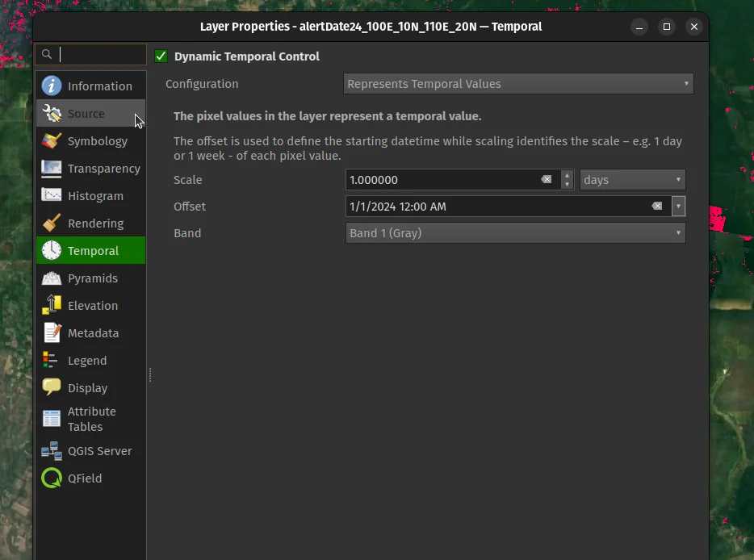Expand the Configuration dropdown
Image resolution: width=754 pixels, height=560 pixels.
pyautogui.click(x=518, y=84)
